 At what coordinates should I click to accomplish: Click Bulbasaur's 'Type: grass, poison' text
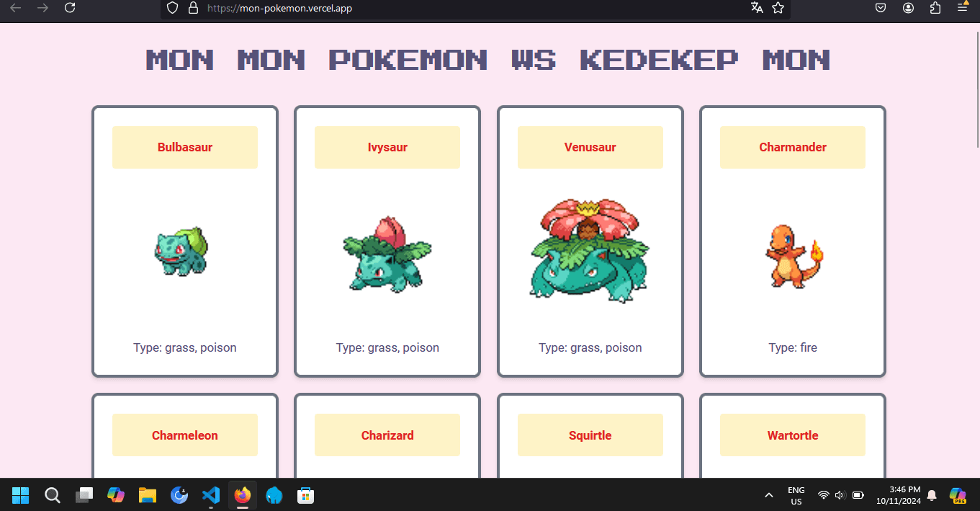[185, 347]
